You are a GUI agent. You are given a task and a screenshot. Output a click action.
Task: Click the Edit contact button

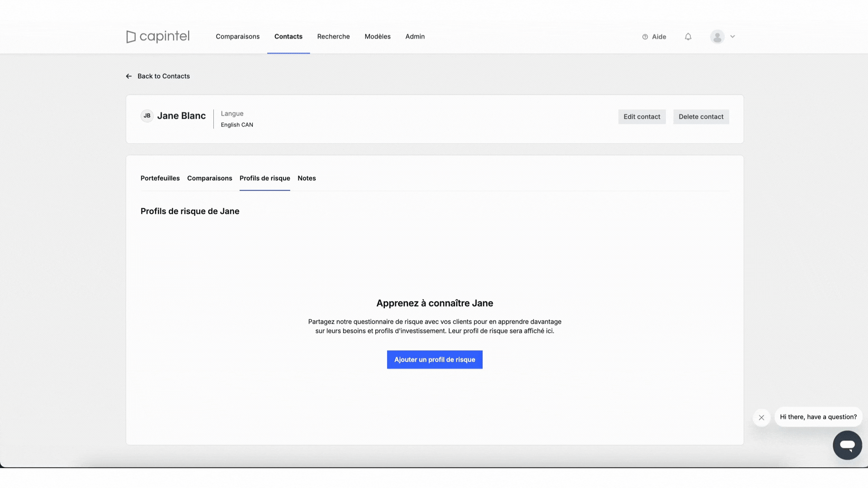642,117
